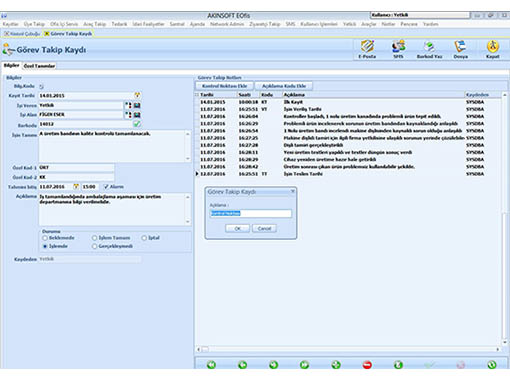Click the Kontrol Noktası Ekle button
Image resolution: width=510 pixels, height=380 pixels.
224,86
